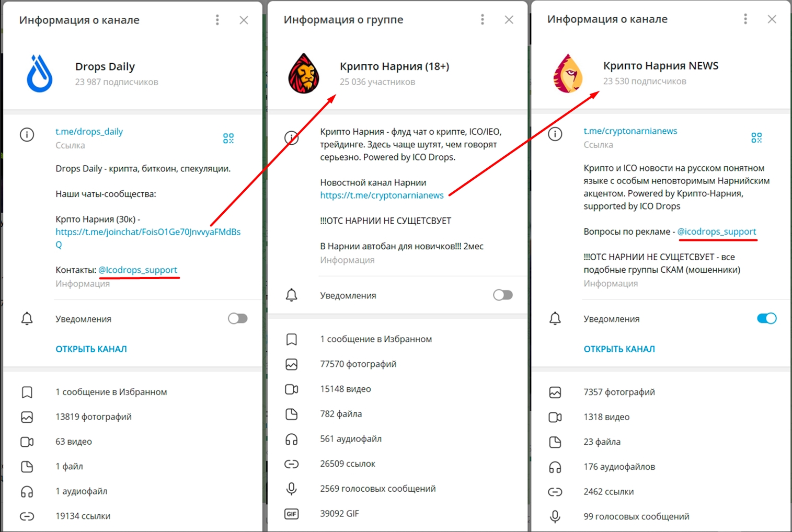Click microphone icon for 2569 голосовых сообщений
Viewport: 792px width, 532px height.
click(292, 489)
